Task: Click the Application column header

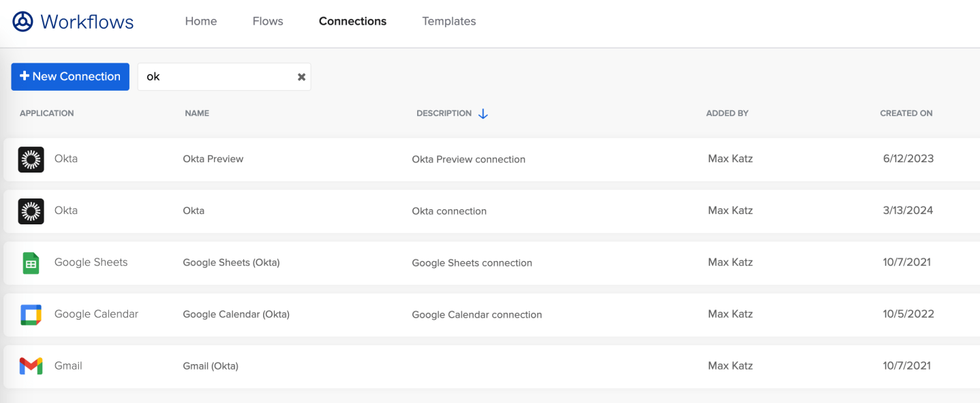Action: tap(46, 113)
